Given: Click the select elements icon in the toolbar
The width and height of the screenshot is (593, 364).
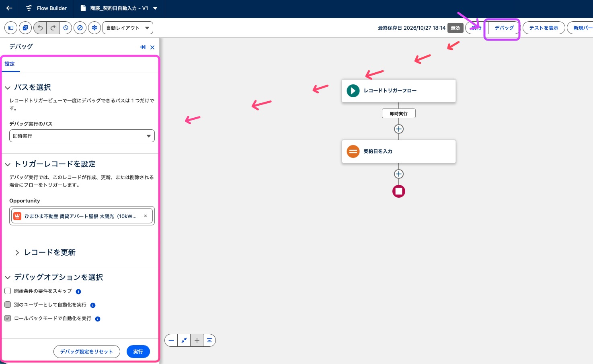Looking at the screenshot, I should click(x=25, y=28).
